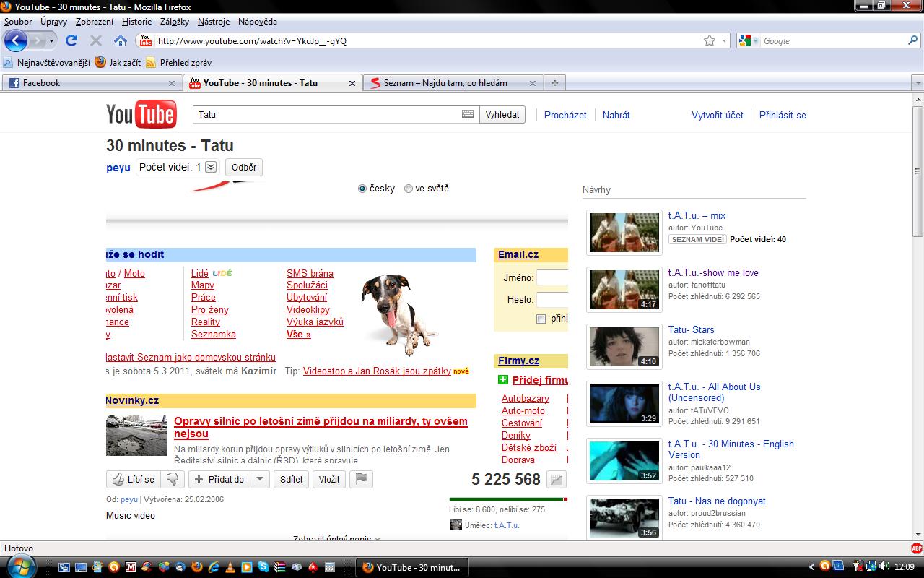Image resolution: width=924 pixels, height=578 pixels.
Task: Open the back/forward history dropdown arrow
Action: click(x=51, y=41)
